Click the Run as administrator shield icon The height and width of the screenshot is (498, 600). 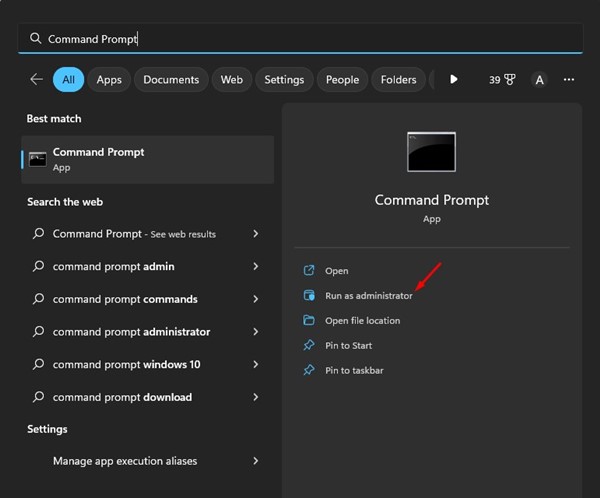tap(309, 295)
